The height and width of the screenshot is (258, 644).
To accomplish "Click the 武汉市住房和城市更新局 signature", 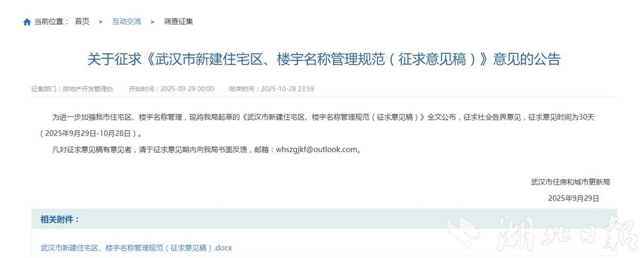I will 570,182.
